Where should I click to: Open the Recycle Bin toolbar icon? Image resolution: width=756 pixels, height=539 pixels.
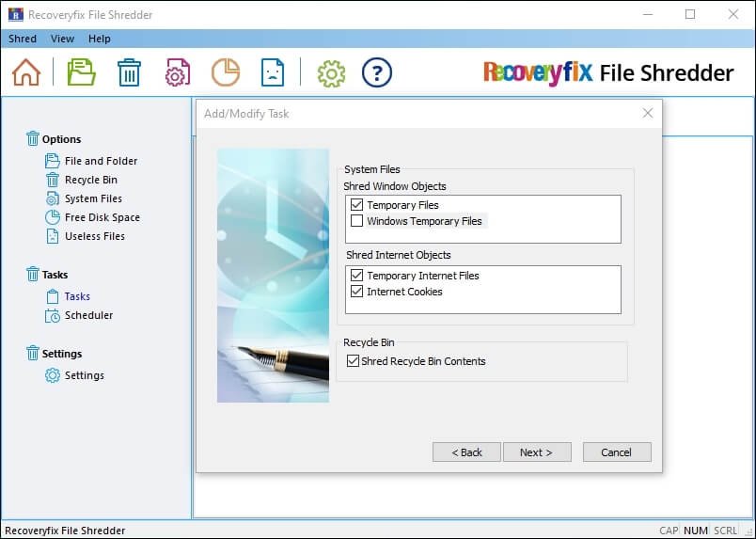coord(129,72)
